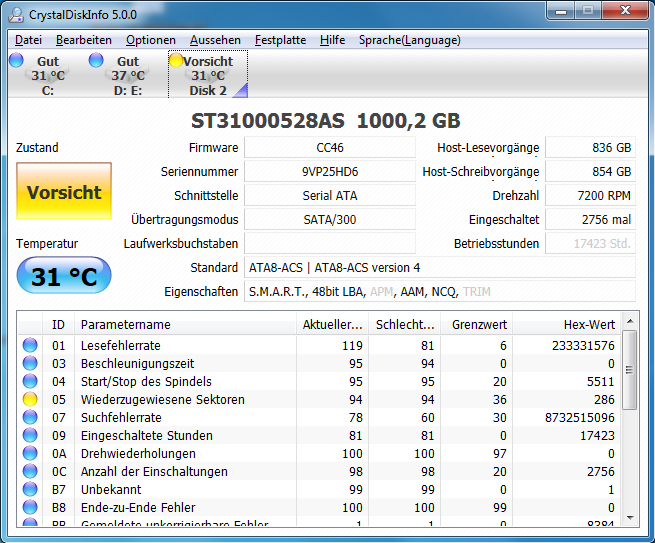
Task: Click the Zustand label
Action: pyautogui.click(x=37, y=147)
